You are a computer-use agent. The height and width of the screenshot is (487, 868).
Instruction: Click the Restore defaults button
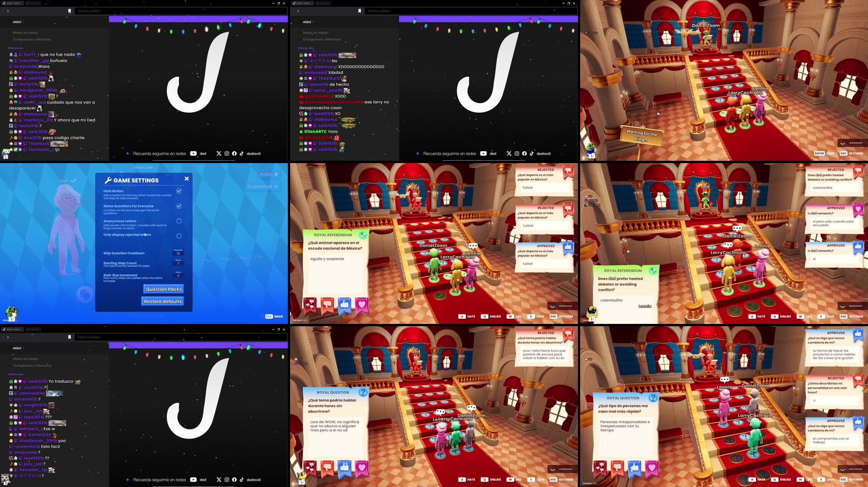[162, 301]
